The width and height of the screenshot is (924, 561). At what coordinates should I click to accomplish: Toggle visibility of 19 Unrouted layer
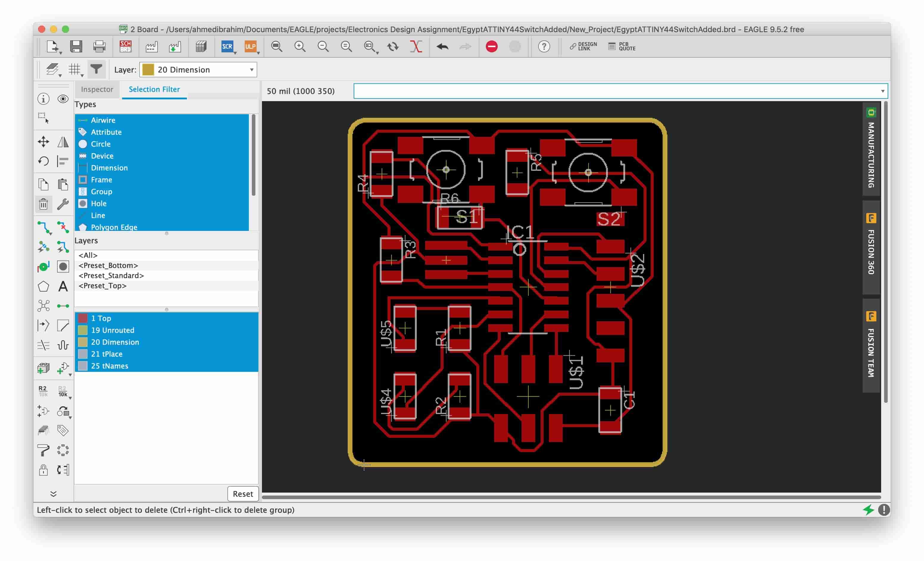(82, 330)
